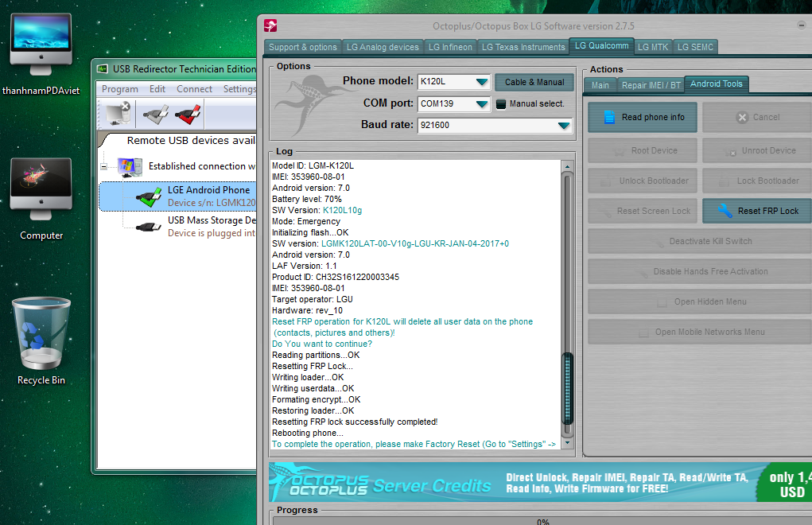Click the log scrollbar down arrow
The image size is (812, 525).
568,442
